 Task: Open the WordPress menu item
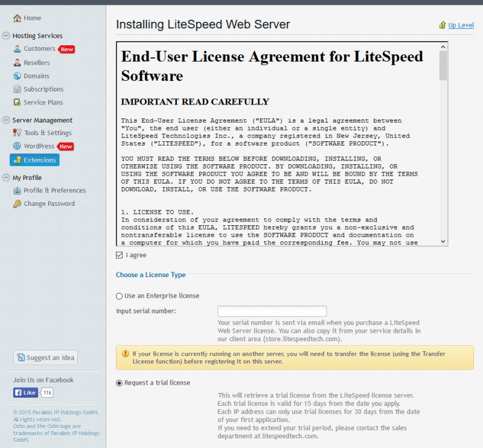tap(39, 146)
